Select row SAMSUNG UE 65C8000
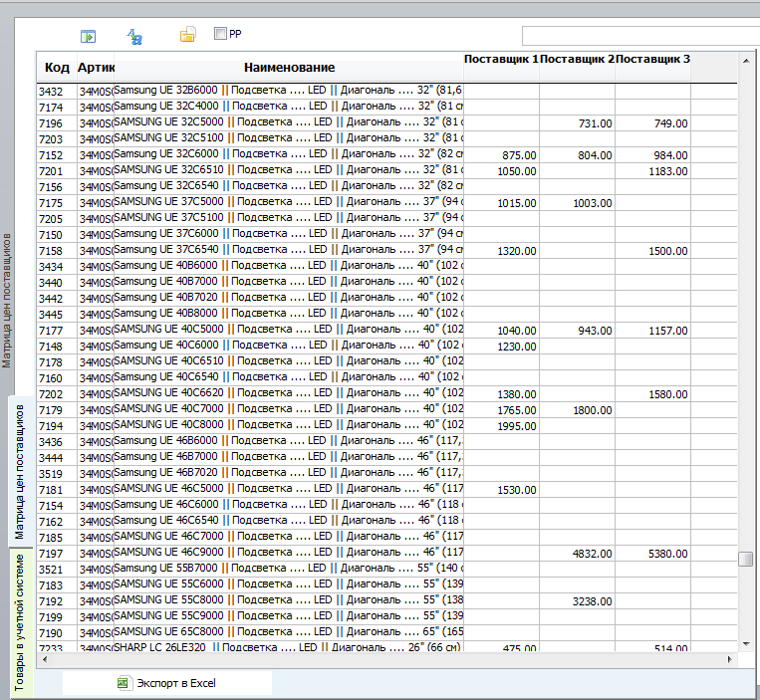Viewport: 760px width, 700px height. pyautogui.click(x=386, y=633)
